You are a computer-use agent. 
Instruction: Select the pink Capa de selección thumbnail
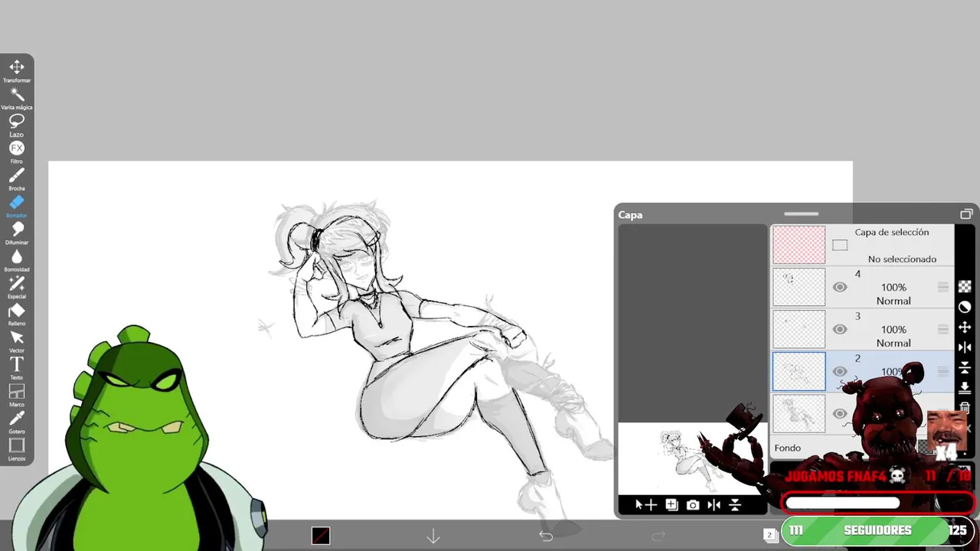tap(799, 244)
